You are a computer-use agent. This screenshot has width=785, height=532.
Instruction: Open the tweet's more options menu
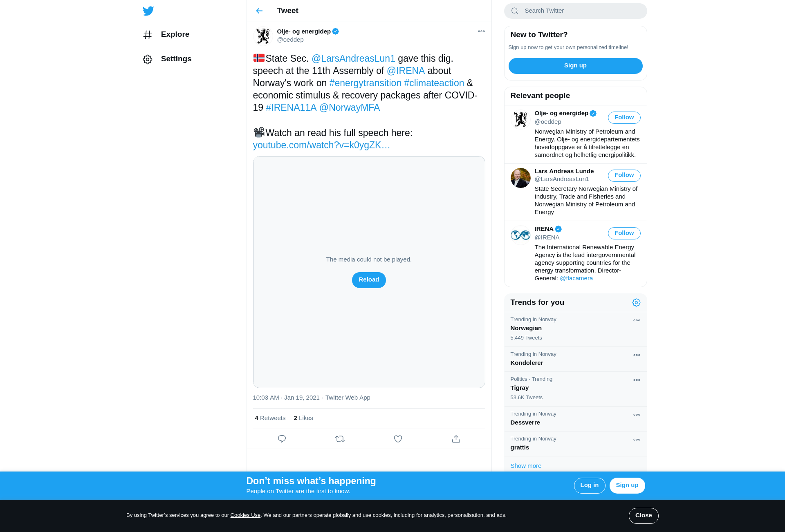click(x=481, y=31)
